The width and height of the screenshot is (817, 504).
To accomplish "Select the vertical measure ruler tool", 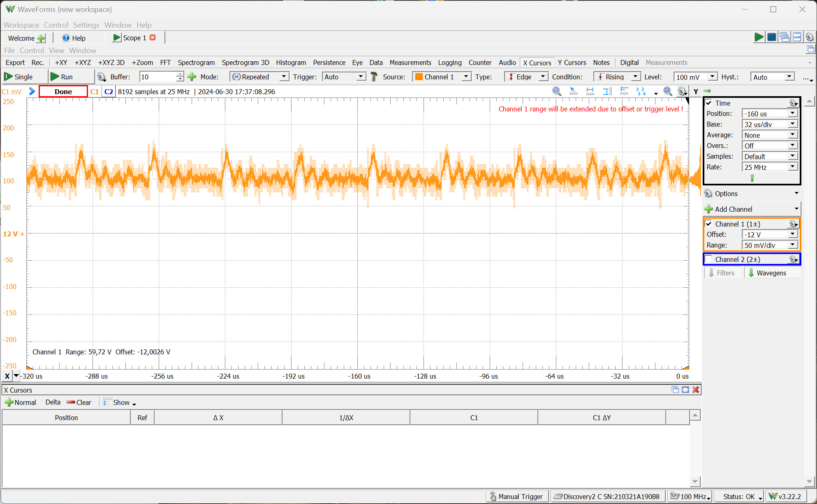I will [x=607, y=91].
